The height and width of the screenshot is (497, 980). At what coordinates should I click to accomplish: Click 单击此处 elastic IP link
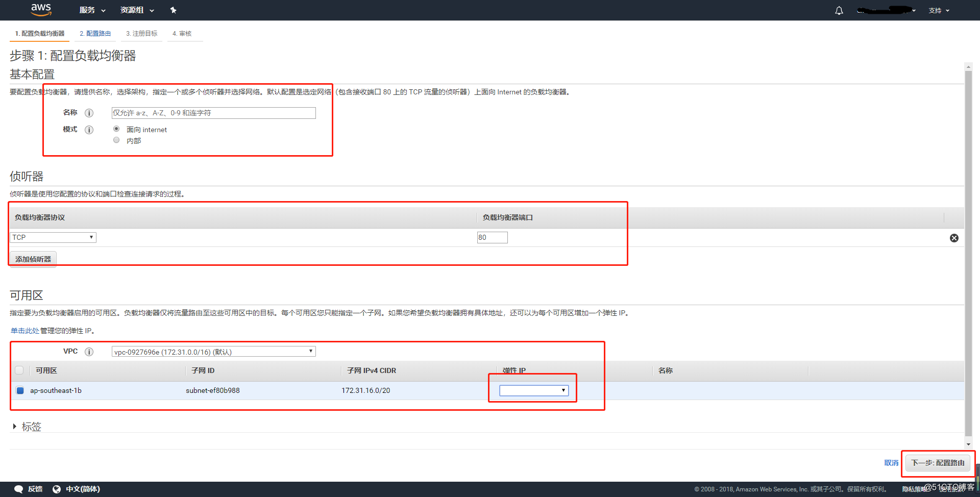pos(25,331)
